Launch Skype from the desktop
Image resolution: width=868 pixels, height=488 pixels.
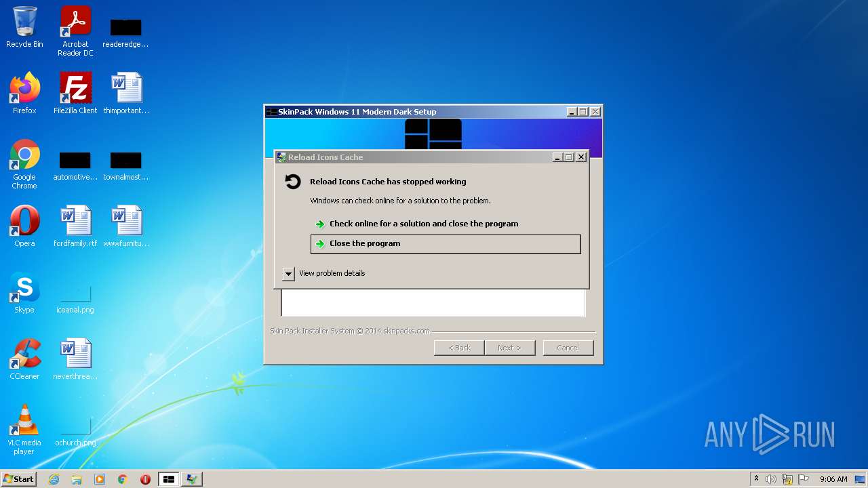24,293
